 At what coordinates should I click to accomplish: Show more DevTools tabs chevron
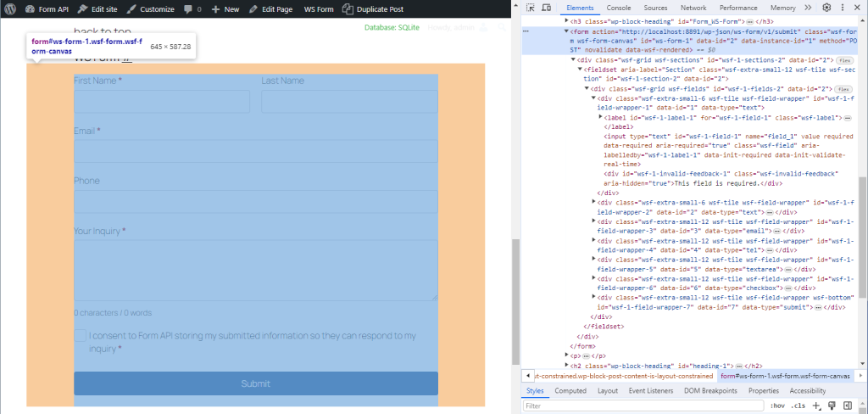point(810,8)
